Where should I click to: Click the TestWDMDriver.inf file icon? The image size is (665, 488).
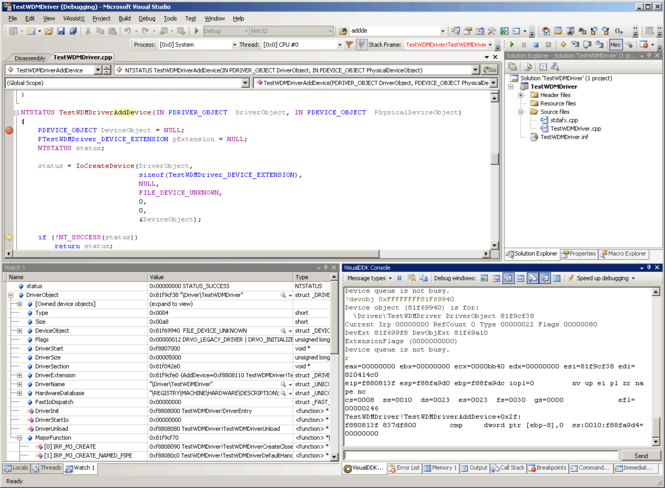534,137
